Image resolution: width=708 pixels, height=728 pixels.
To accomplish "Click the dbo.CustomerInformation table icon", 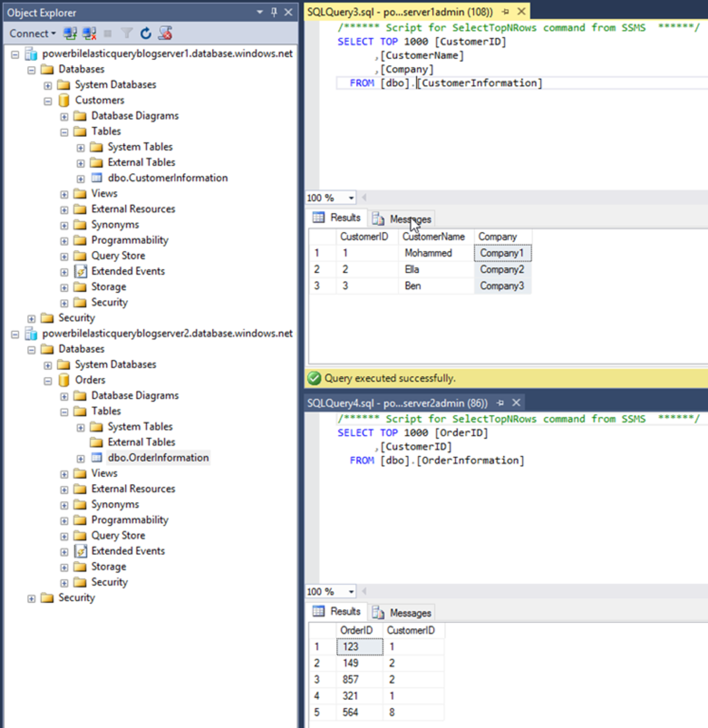I will tap(96, 178).
